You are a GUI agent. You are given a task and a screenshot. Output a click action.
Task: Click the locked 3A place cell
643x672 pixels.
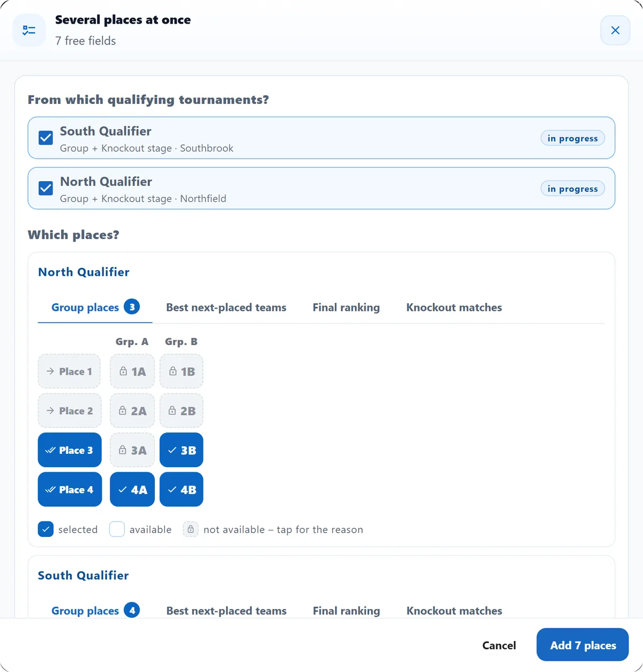point(132,450)
